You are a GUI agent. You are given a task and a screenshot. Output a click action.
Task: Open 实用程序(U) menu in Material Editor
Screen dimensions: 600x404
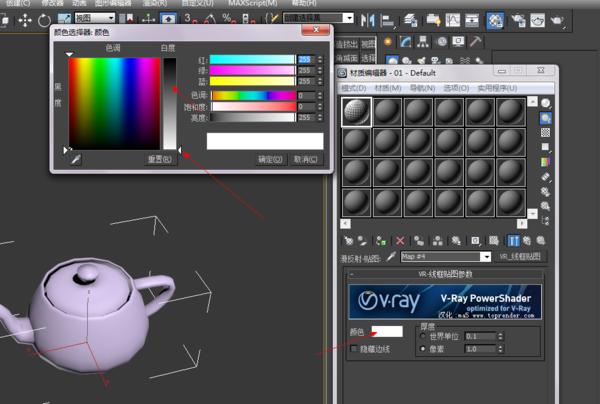pos(497,88)
